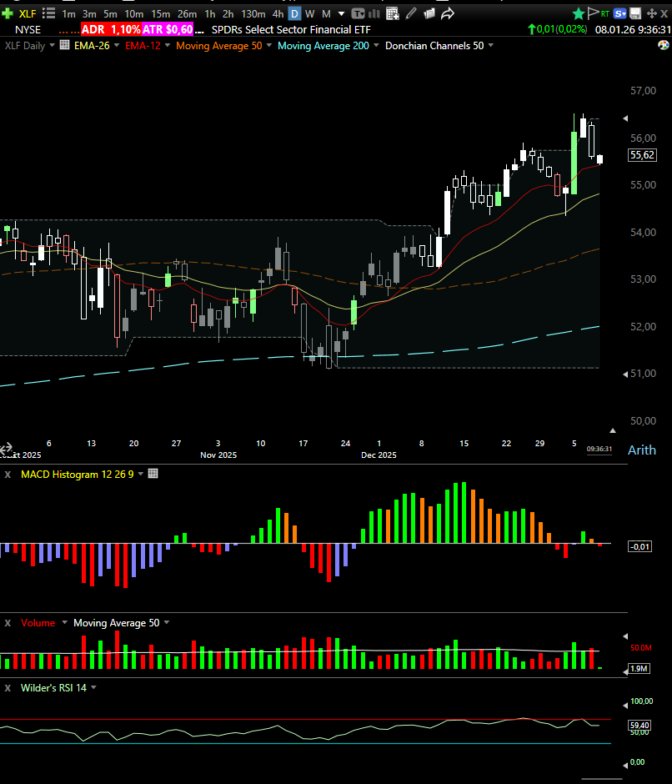
Task: Switch to the 4h timeframe
Action: tap(278, 14)
